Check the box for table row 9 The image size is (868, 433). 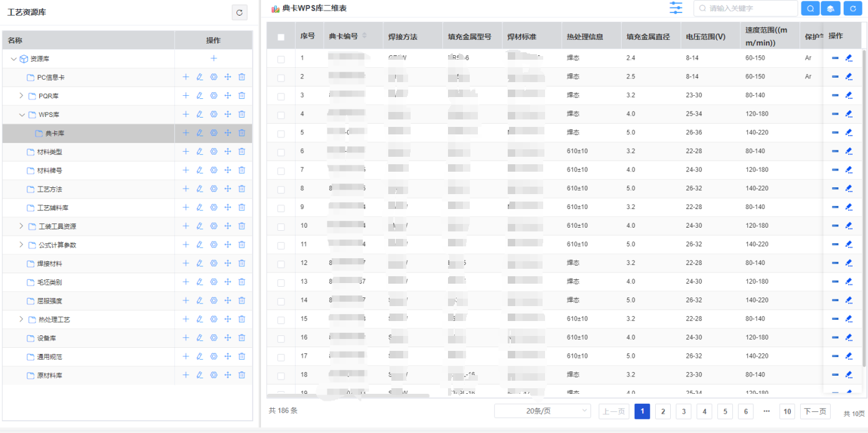tap(281, 208)
